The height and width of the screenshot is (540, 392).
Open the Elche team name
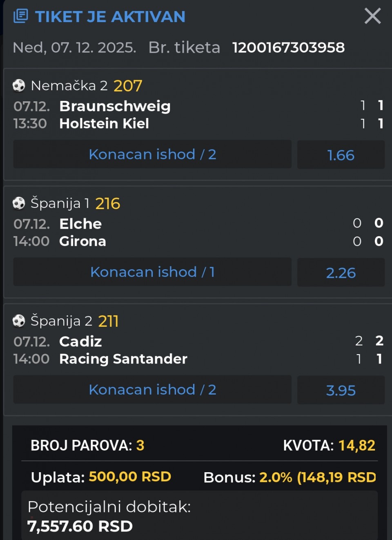[x=80, y=224]
